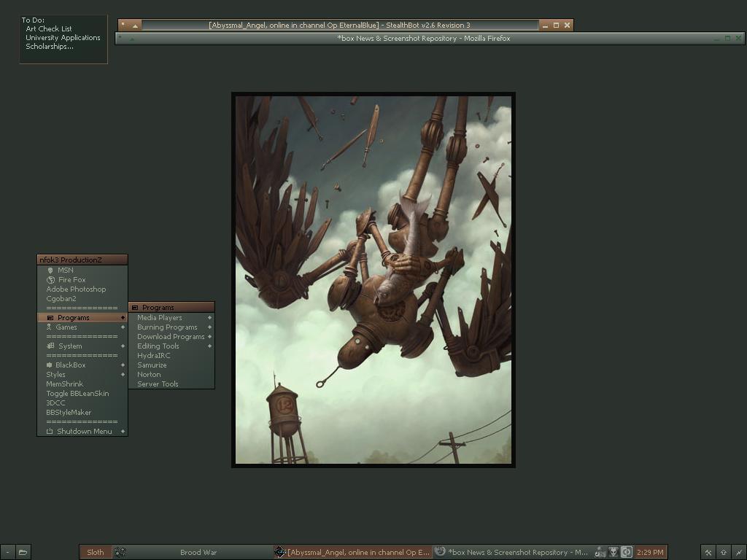This screenshot has width=747, height=560.
Task: Click the System icon in the menu
Action: pyautogui.click(x=50, y=346)
